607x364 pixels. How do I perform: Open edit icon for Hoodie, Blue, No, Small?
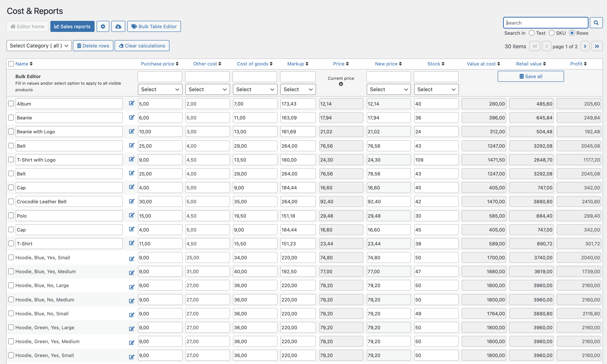pyautogui.click(x=132, y=315)
